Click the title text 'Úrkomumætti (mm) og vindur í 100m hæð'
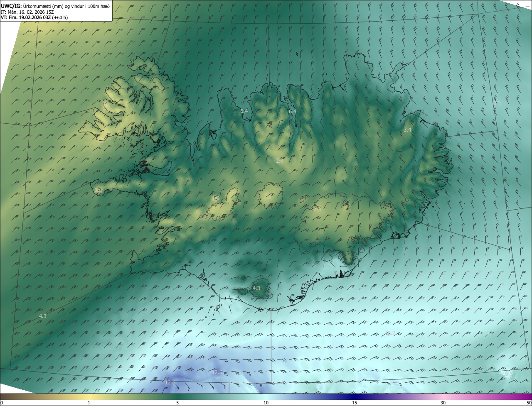The width and height of the screenshot is (532, 406). 66,6
